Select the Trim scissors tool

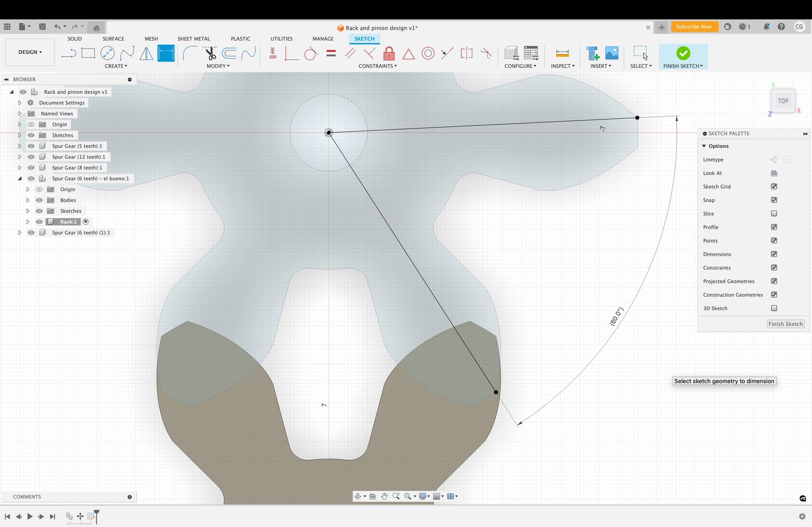pos(211,53)
